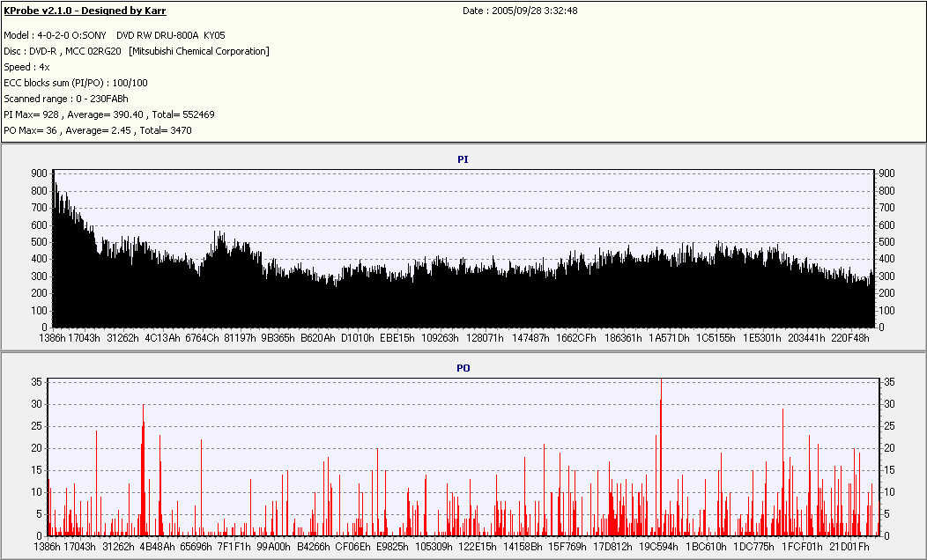This screenshot has height=560, width=927.
Task: Click the ECC blocks sum value line
Action: click(76, 83)
